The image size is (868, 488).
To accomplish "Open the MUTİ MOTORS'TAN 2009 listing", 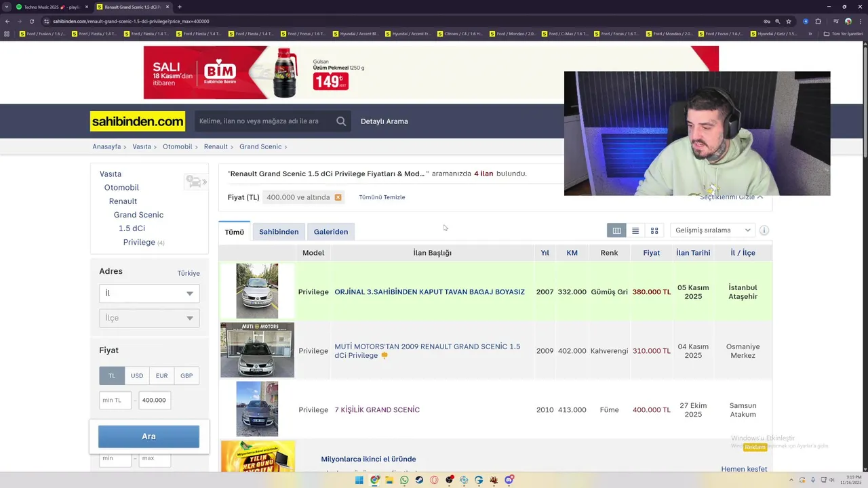I will point(427,351).
